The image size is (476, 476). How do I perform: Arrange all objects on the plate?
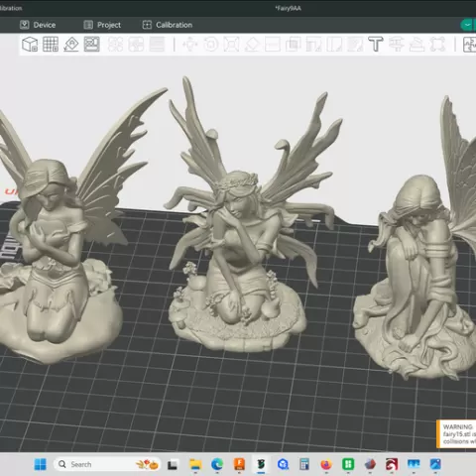tap(91, 45)
